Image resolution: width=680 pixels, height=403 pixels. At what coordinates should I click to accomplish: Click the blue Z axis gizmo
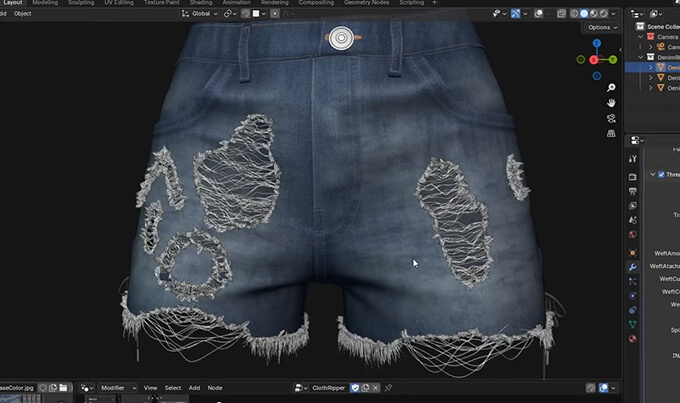(599, 43)
